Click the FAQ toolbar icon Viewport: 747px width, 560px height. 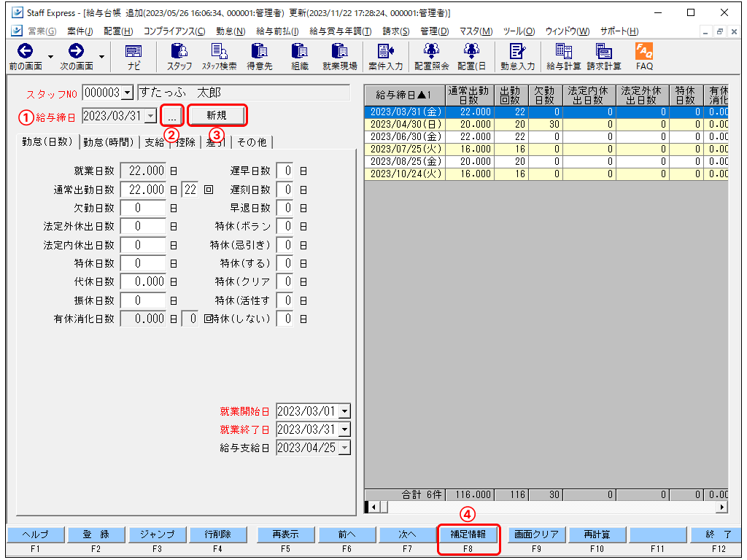tap(644, 56)
